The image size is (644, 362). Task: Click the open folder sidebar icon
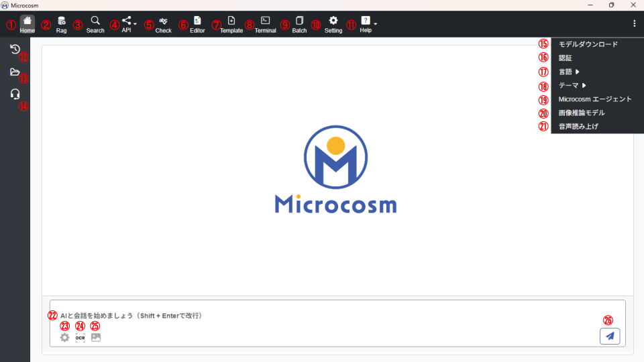tap(15, 72)
